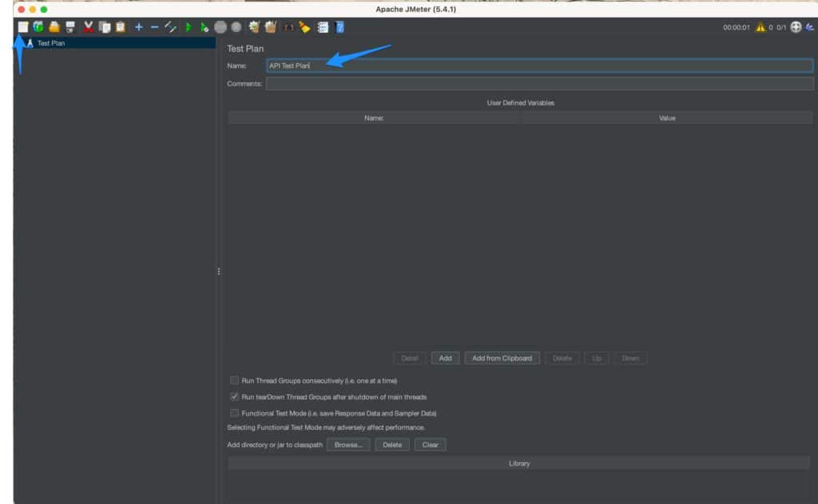Click the Name field containing API Test Plan
Viewport: 818px width, 504px height.
[539, 65]
